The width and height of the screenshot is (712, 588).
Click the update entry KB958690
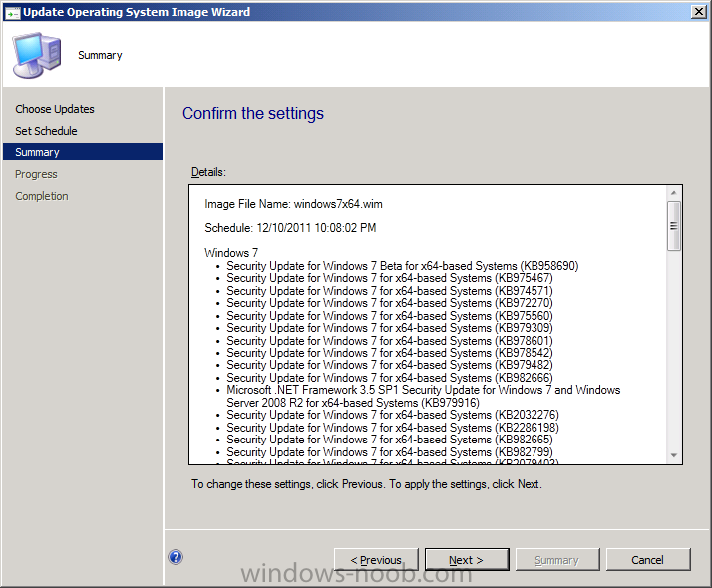(402, 266)
